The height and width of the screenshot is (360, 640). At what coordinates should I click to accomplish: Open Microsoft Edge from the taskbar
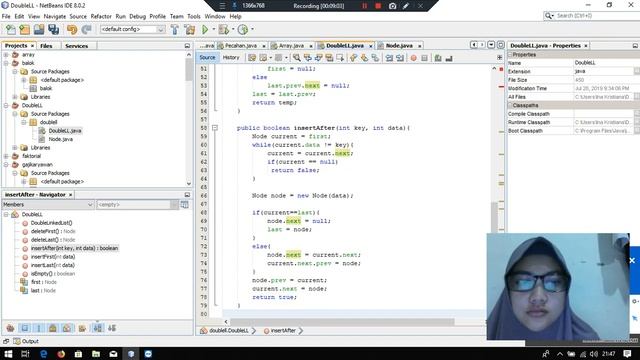(x=43, y=354)
